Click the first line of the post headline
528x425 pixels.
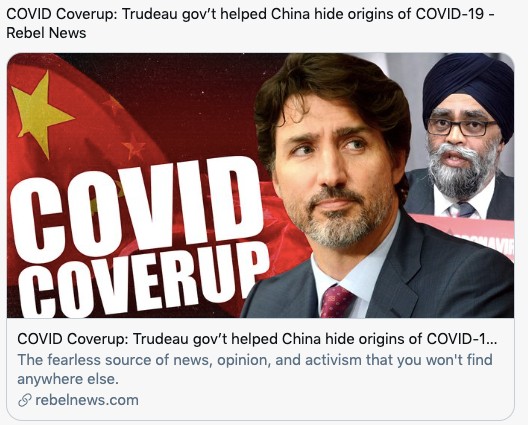pos(250,14)
